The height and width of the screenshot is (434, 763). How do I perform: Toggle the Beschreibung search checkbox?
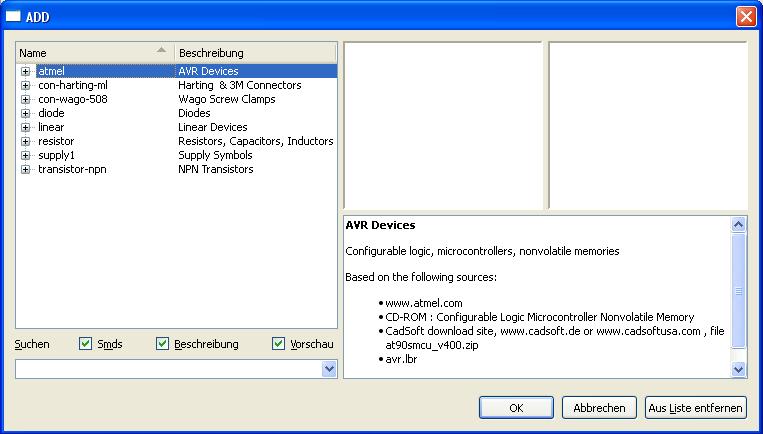pos(162,344)
